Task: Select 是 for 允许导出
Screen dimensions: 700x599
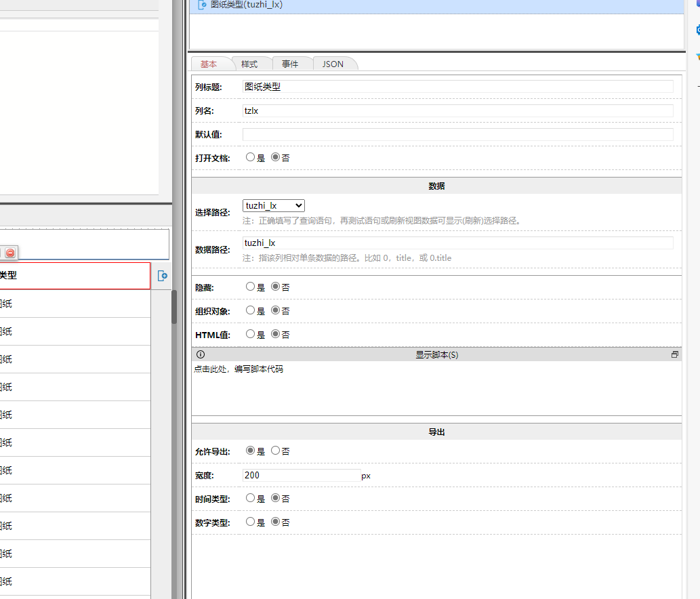Action: (250, 451)
